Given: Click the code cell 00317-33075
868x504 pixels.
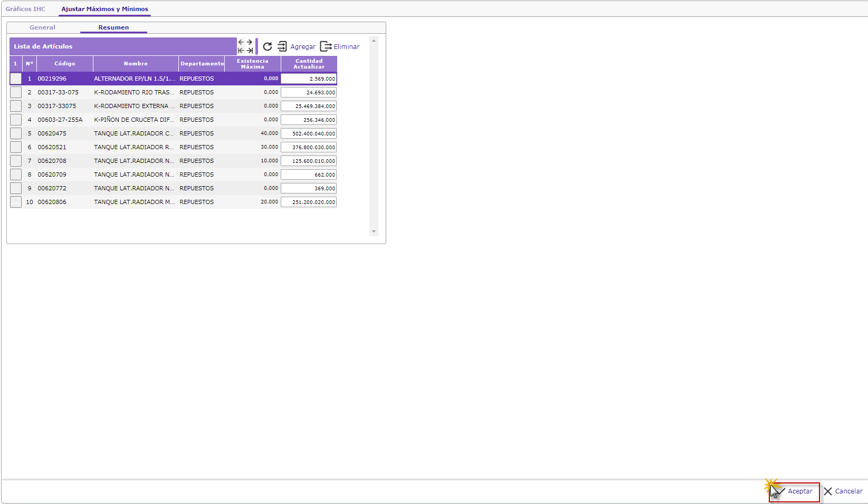Looking at the screenshot, I should click(x=64, y=106).
